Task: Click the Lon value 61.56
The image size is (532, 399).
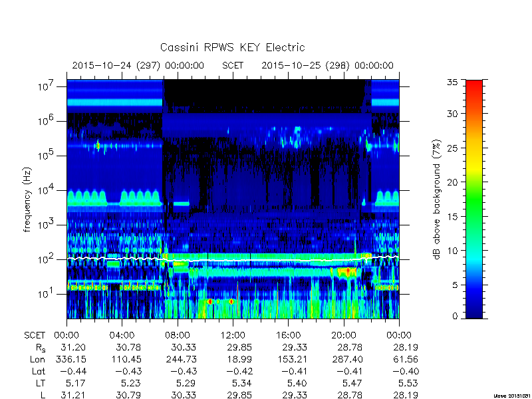Action: tap(406, 359)
